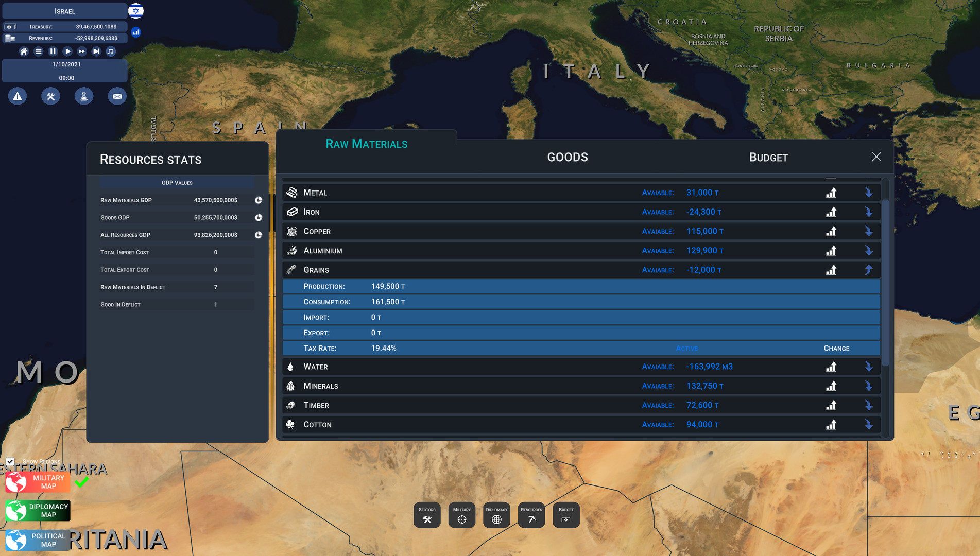Expand the Water resource details
Viewport: 980px width, 556px height.
click(869, 367)
